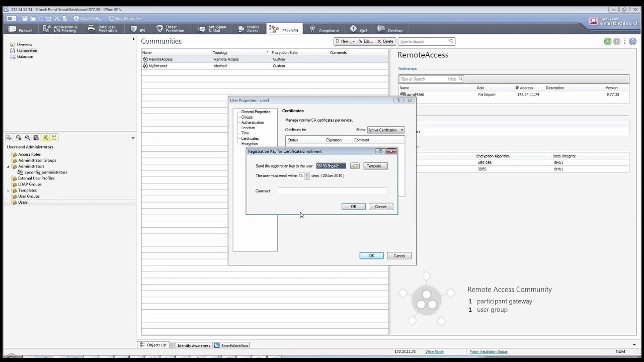The height and width of the screenshot is (362, 644).
Task: Cancel the Registration Key for Certificate Enrollment dialog
Action: [381, 207]
